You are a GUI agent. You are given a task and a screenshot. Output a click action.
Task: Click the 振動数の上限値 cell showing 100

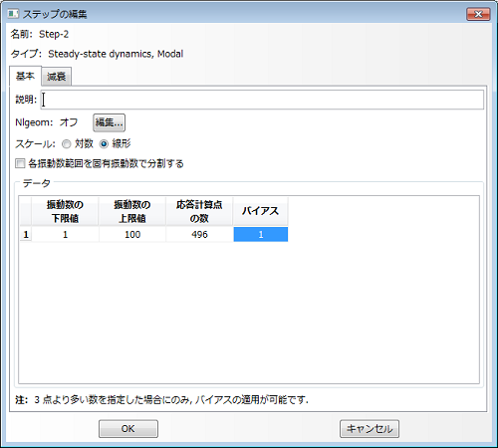pyautogui.click(x=132, y=235)
